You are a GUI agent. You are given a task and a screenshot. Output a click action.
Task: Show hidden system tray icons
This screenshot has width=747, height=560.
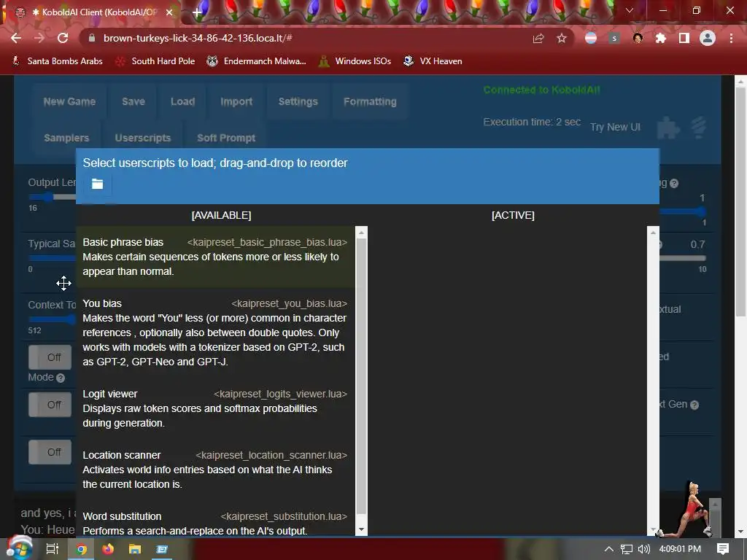(x=609, y=549)
